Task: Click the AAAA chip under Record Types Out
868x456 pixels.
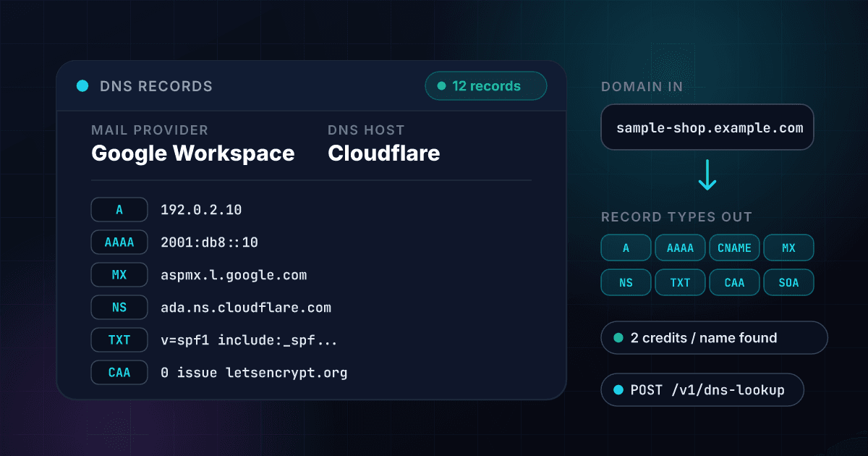Action: 681,248
